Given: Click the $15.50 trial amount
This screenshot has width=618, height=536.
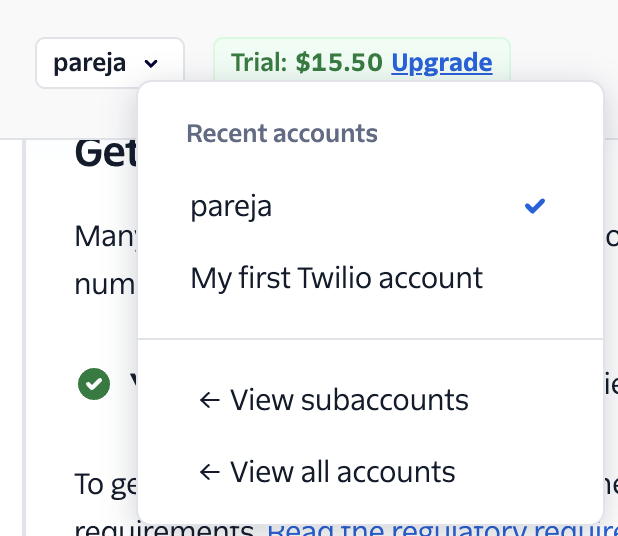Looking at the screenshot, I should [x=339, y=62].
